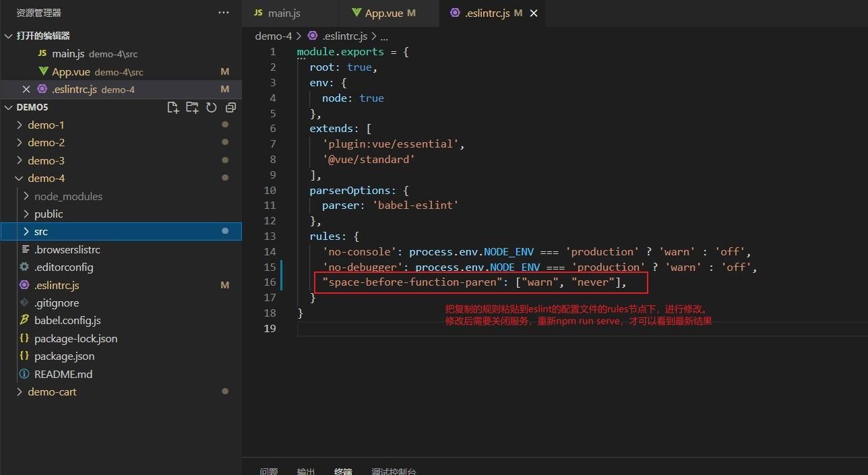Switch to the main.js tab
Viewport: 868px width, 475px height.
[284, 13]
